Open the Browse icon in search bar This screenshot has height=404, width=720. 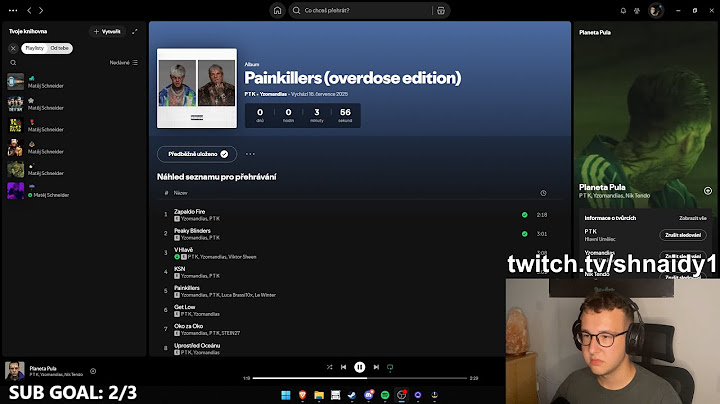click(441, 11)
